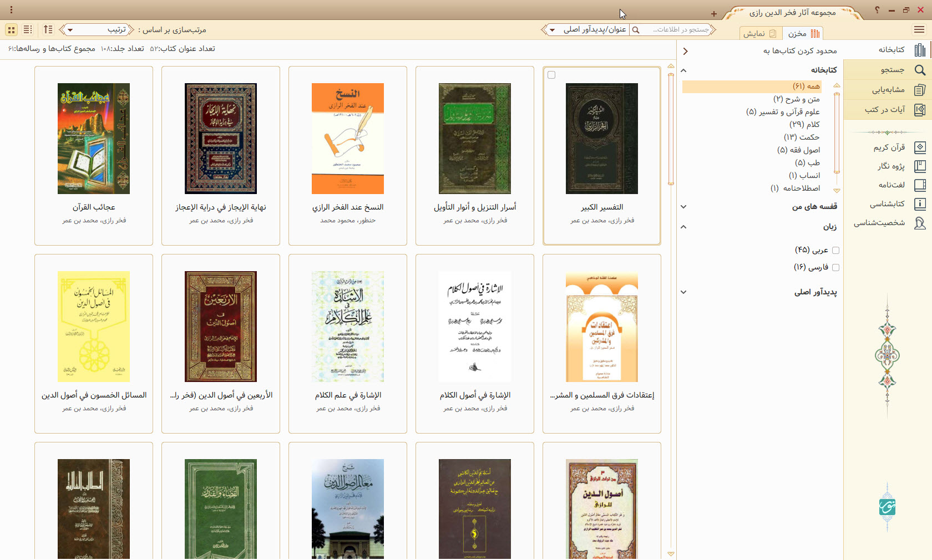Expand the پدیدآور اصلی filter section
The height and width of the screenshot is (560, 932).
(x=683, y=292)
